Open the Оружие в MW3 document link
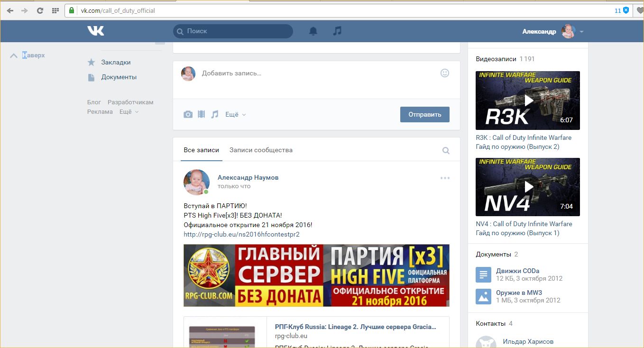This screenshot has height=348, width=644. coord(519,293)
